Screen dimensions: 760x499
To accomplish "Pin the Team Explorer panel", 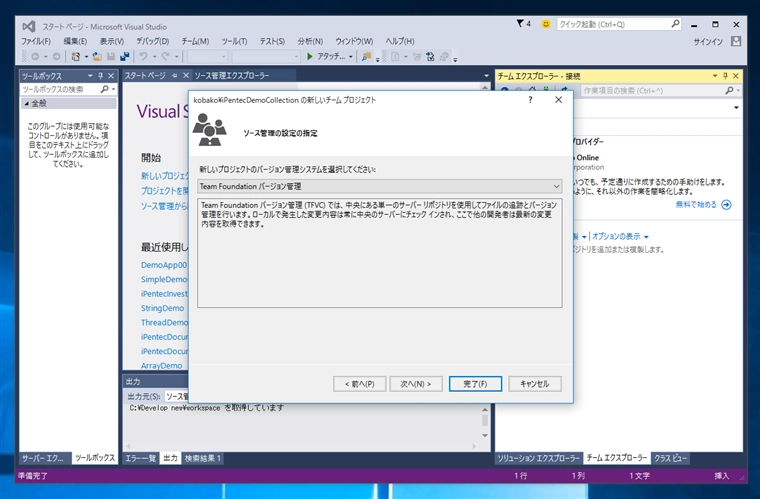I will (x=726, y=76).
